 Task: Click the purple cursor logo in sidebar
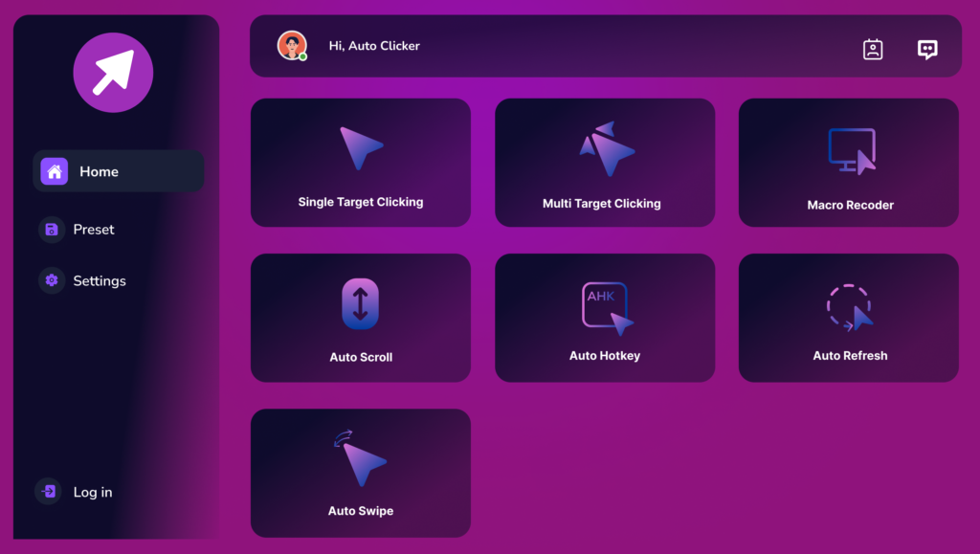coord(113,73)
